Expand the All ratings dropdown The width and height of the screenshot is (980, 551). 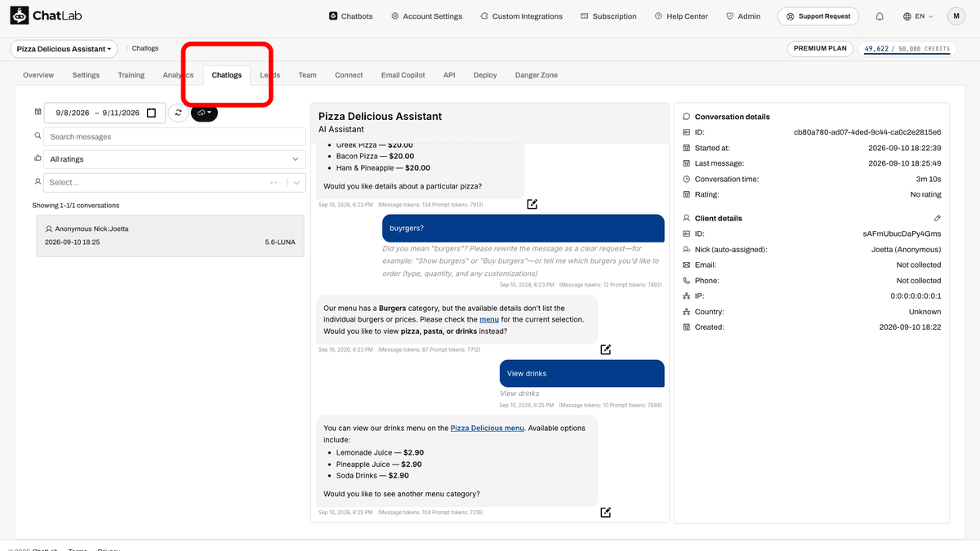coord(175,159)
